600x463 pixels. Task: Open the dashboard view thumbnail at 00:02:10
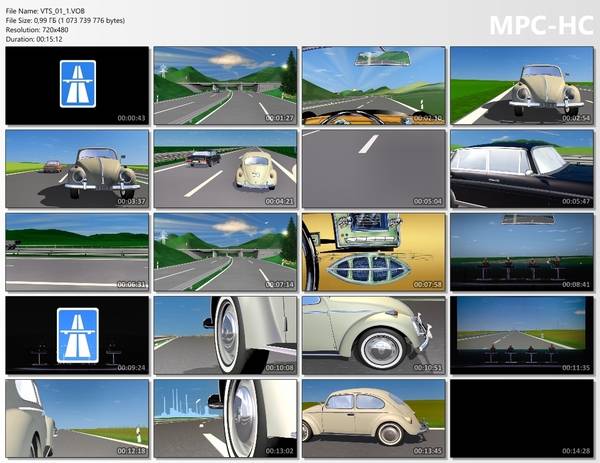coord(373,86)
